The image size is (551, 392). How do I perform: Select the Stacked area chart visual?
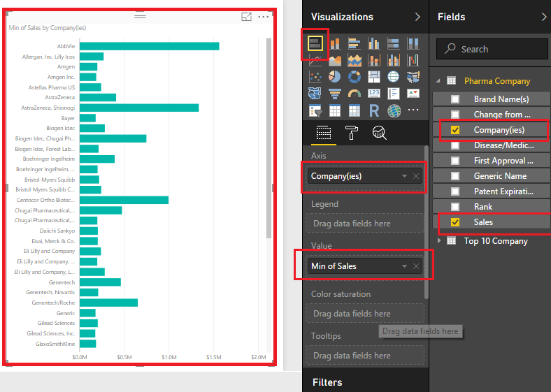tap(355, 60)
